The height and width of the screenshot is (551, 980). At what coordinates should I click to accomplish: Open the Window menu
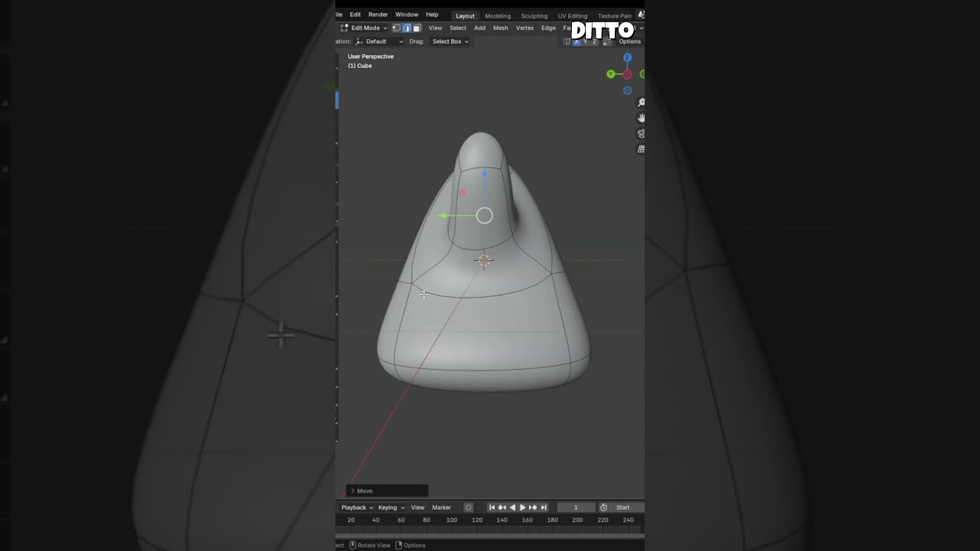407,15
